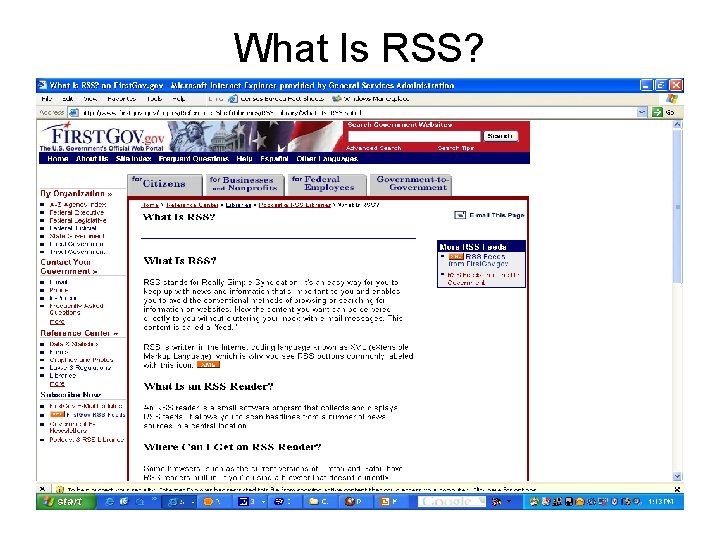Open the Advanced Search link

pos(374,148)
